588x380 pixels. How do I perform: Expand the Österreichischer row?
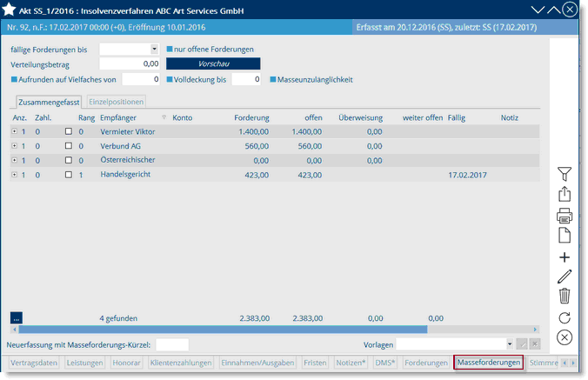(x=14, y=160)
